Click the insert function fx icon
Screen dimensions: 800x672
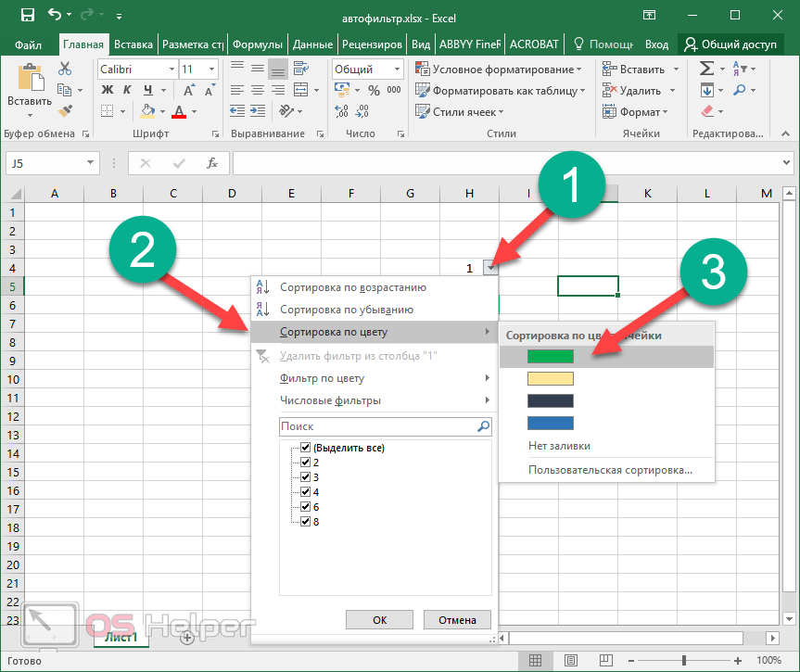pyautogui.click(x=212, y=163)
